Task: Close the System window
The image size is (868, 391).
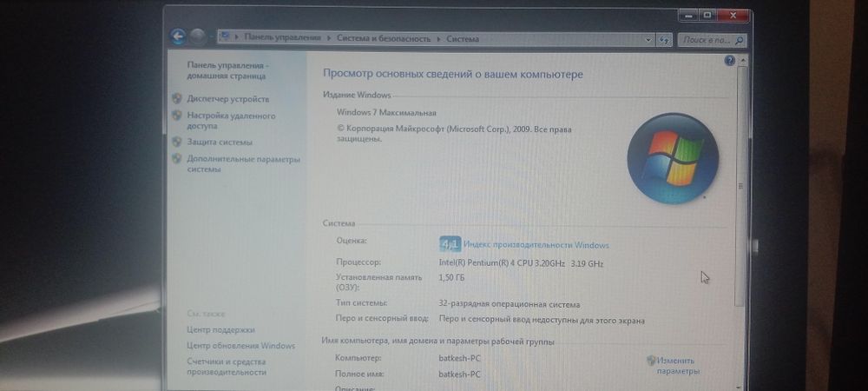Action: (733, 16)
